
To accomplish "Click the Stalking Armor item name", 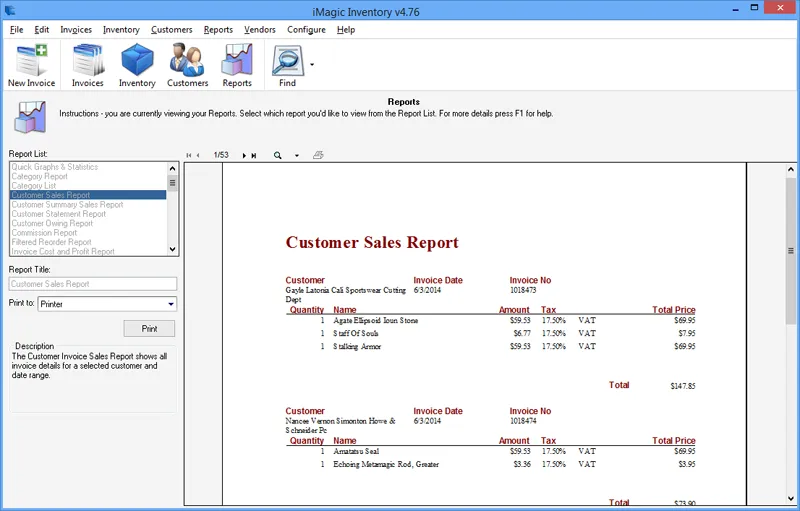I will click(357, 346).
